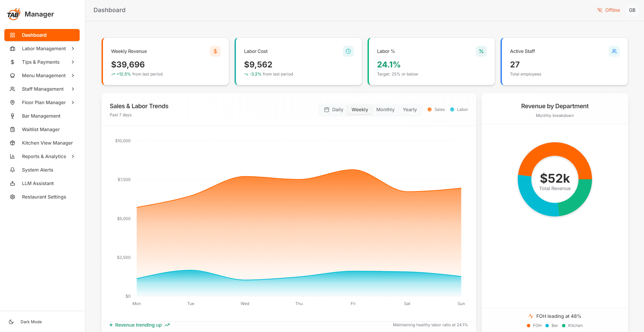Click the Reports & Analytics chart icon

pyautogui.click(x=12, y=156)
